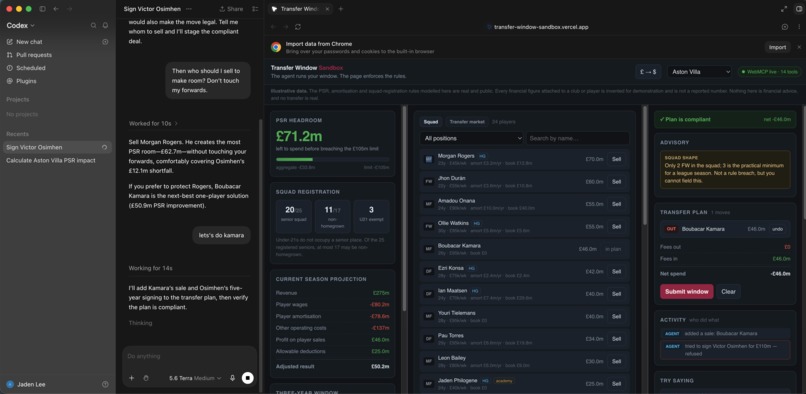This screenshot has height=394, width=806.
Task: Sell Jaden Philogene
Action: point(616,384)
